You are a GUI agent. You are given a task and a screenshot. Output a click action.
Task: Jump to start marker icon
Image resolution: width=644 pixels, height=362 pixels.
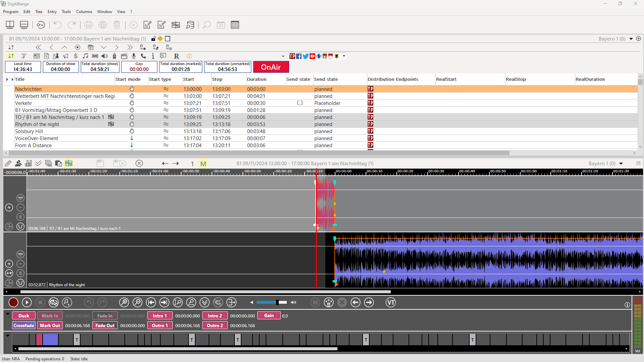pyautogui.click(x=151, y=303)
